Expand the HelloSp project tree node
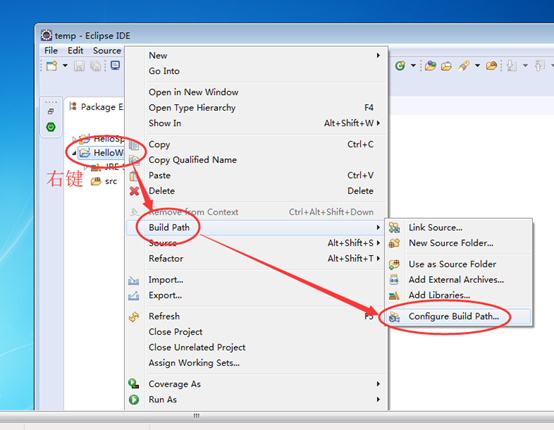 point(74,139)
